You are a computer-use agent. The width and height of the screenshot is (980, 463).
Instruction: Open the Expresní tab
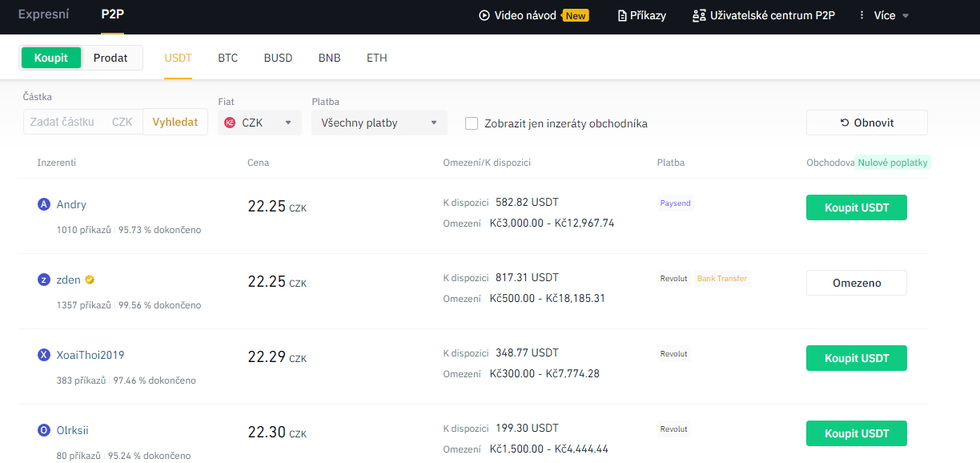(x=44, y=14)
